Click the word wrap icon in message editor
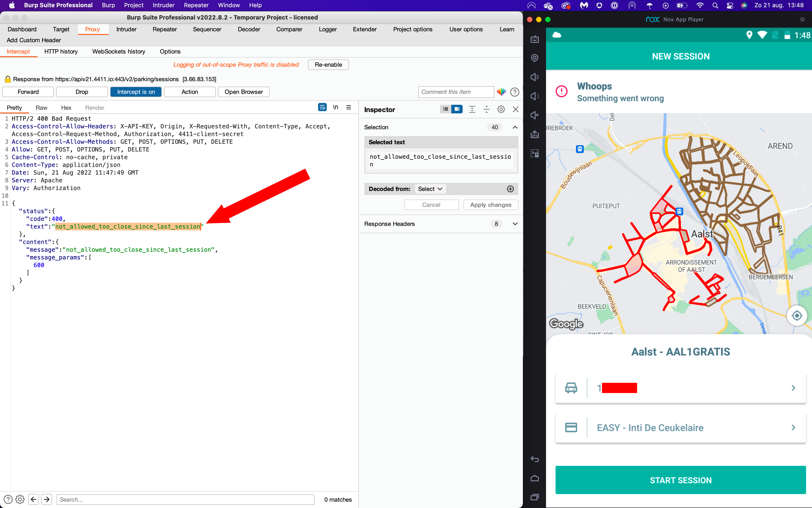This screenshot has height=508, width=812. pos(322,107)
